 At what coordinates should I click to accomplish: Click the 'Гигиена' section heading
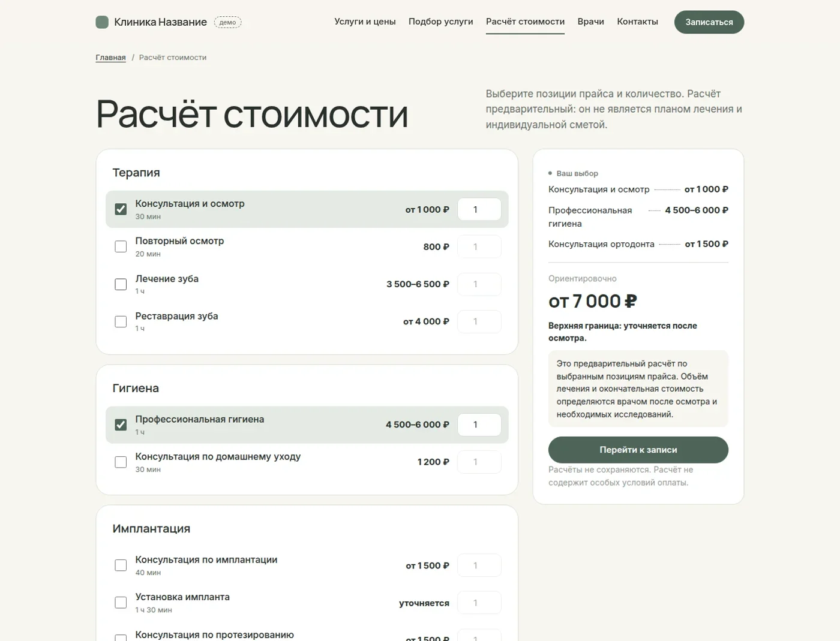click(136, 388)
